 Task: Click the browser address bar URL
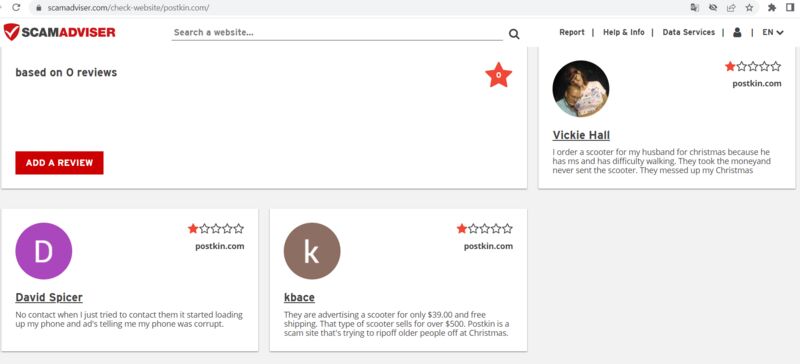click(128, 8)
